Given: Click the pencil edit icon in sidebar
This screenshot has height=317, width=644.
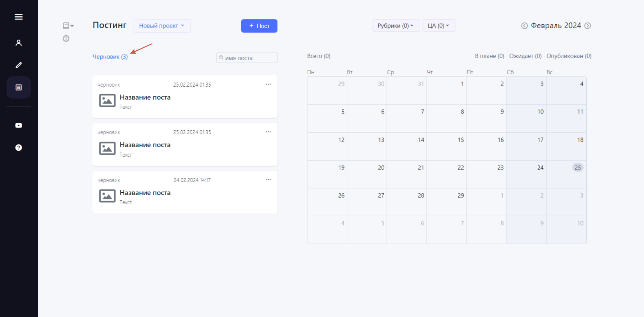Looking at the screenshot, I should (19, 65).
